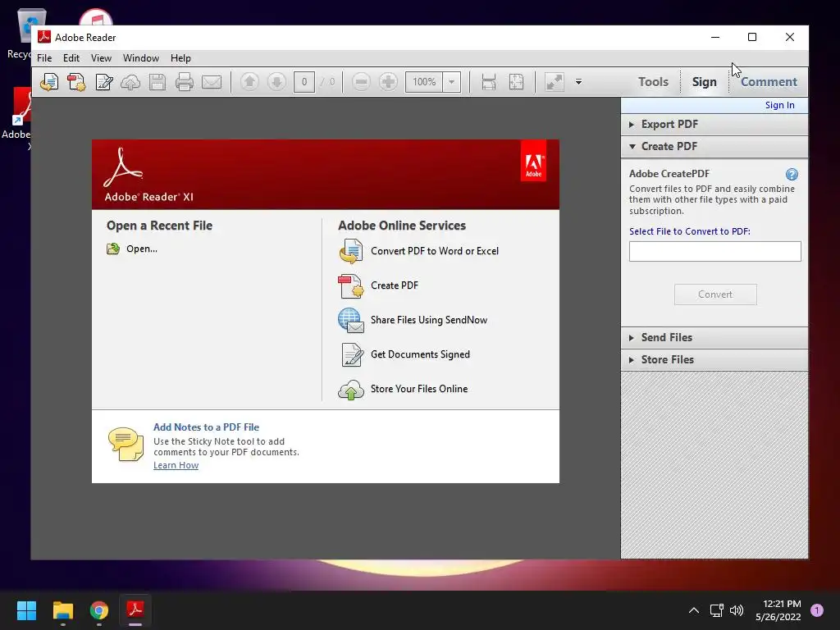The image size is (840, 630).
Task: Select Get Documents Signed
Action: pyautogui.click(x=420, y=354)
